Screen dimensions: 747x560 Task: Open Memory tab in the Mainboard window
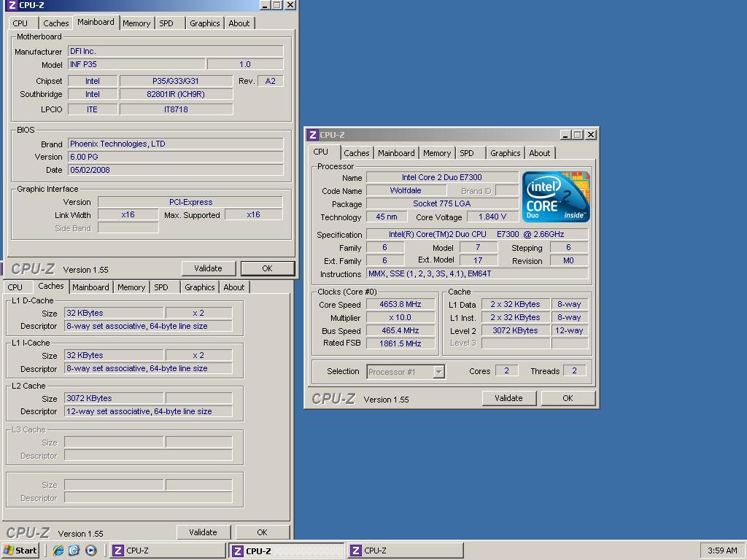(136, 23)
